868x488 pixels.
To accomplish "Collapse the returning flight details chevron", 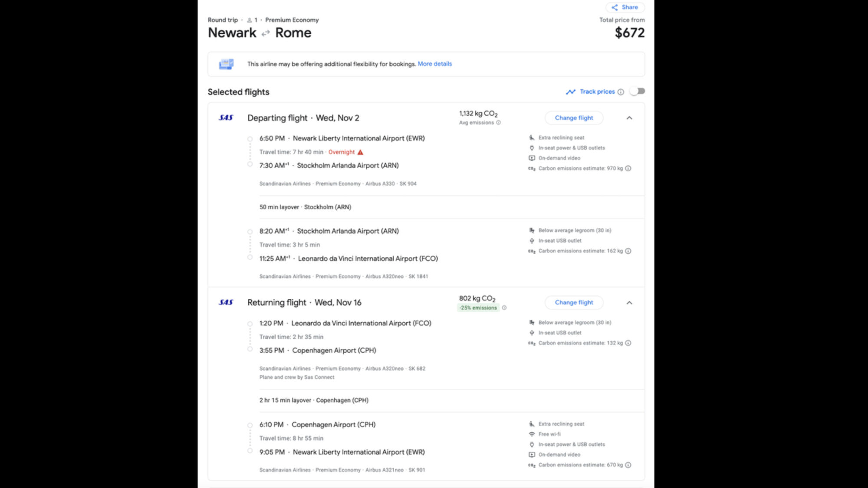I will pyautogui.click(x=629, y=302).
